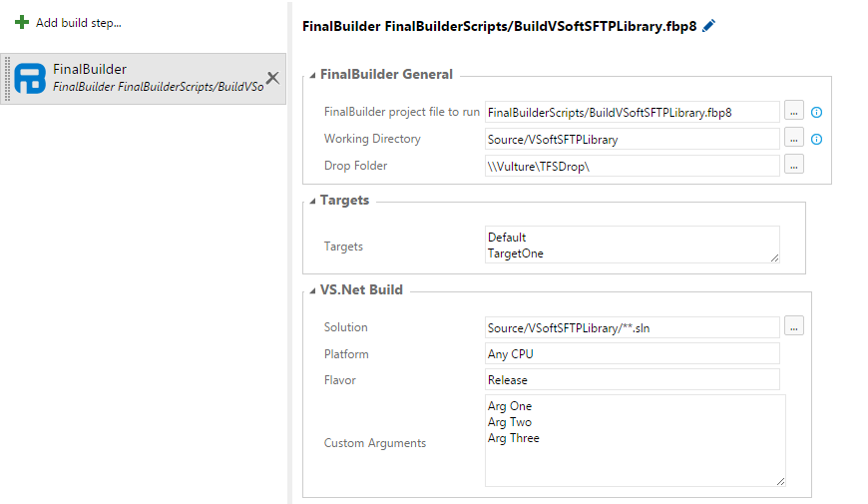Image resolution: width=868 pixels, height=504 pixels.
Task: Click the step drag handle grip
Action: pyautogui.click(x=7, y=79)
